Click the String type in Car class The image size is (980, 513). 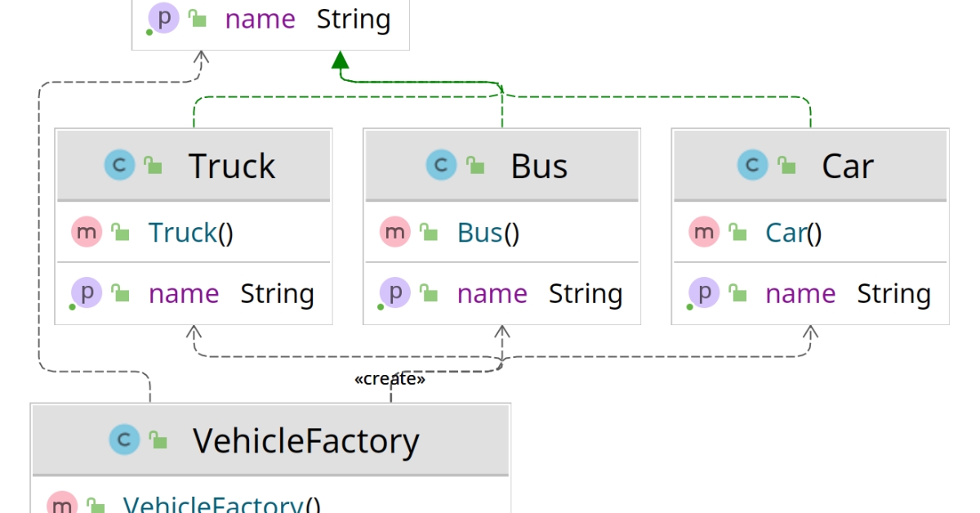tap(894, 293)
